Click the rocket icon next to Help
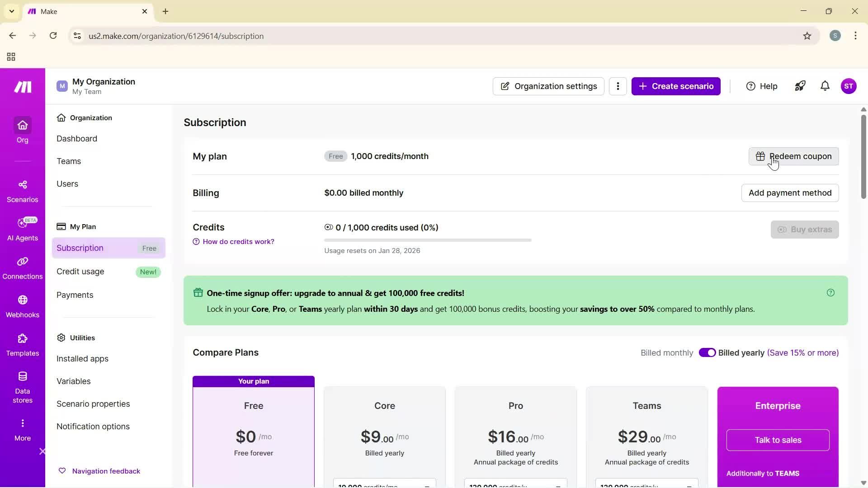Screen dimensions: 868x488 click(x=800, y=86)
